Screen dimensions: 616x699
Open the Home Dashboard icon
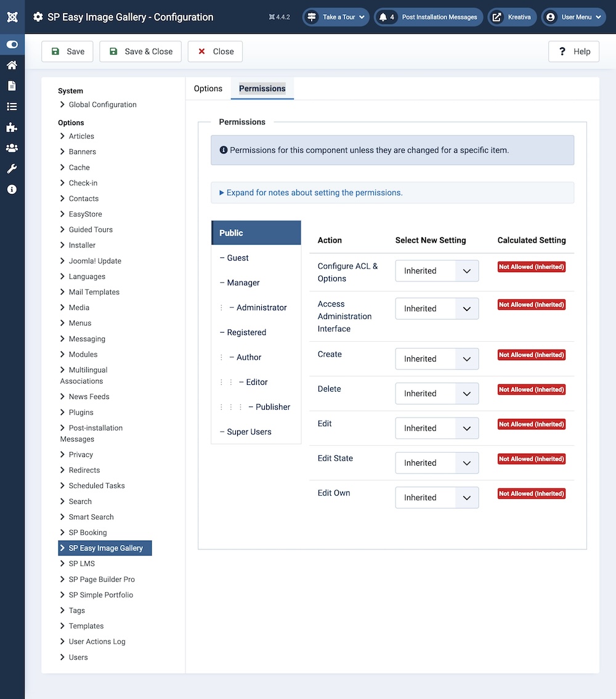pyautogui.click(x=12, y=65)
